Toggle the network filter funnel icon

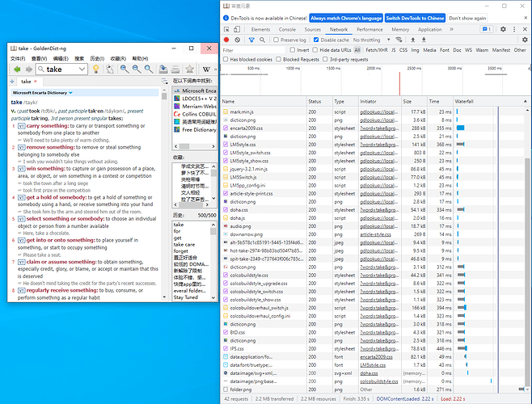[x=251, y=40]
